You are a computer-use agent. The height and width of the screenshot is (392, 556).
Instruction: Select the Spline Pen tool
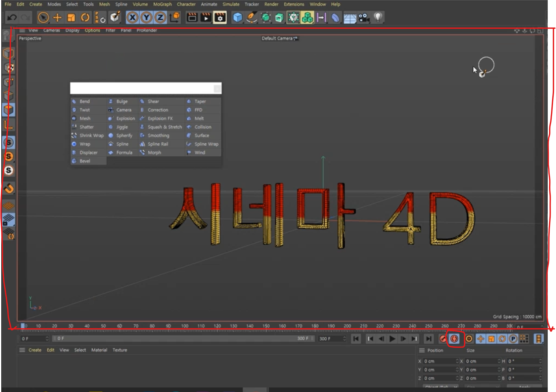coord(252,17)
